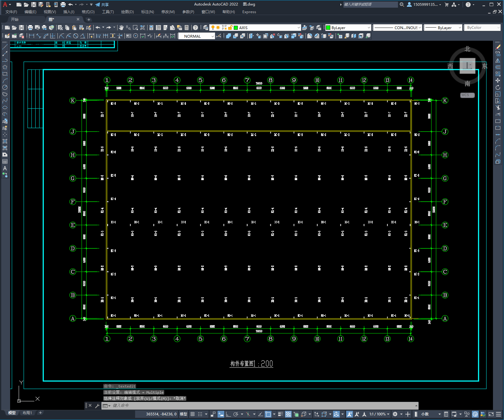Toggle annotation visibility in status bar
The height and width of the screenshot is (420, 504).
pos(350,414)
